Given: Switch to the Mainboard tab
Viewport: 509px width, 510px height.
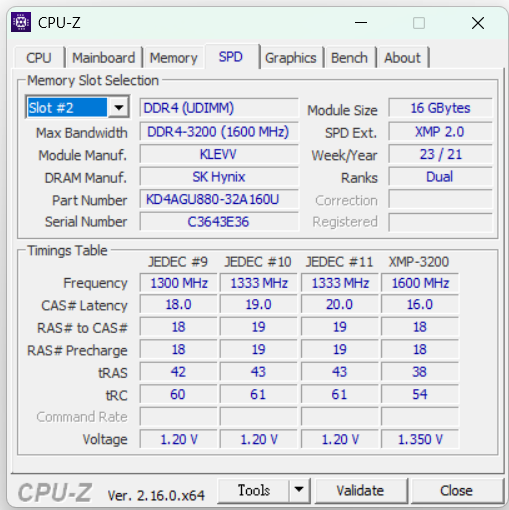Looking at the screenshot, I should (x=104, y=58).
